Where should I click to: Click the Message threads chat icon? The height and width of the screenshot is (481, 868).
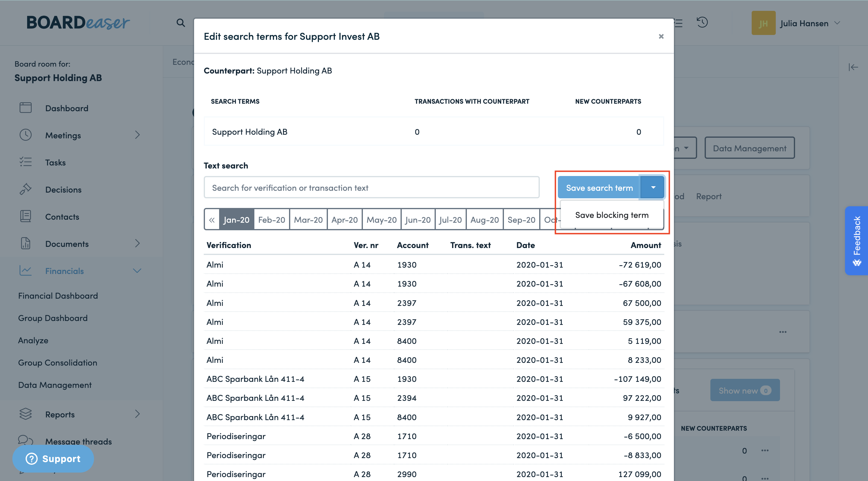coord(25,440)
